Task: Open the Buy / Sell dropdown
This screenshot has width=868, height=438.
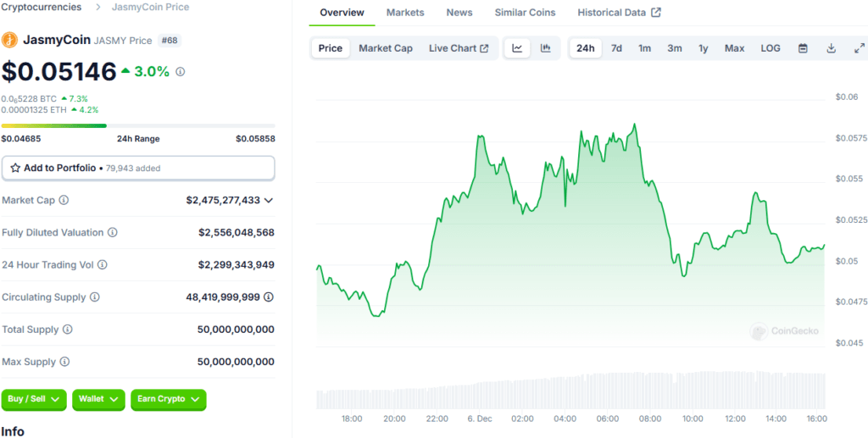Action: point(34,399)
